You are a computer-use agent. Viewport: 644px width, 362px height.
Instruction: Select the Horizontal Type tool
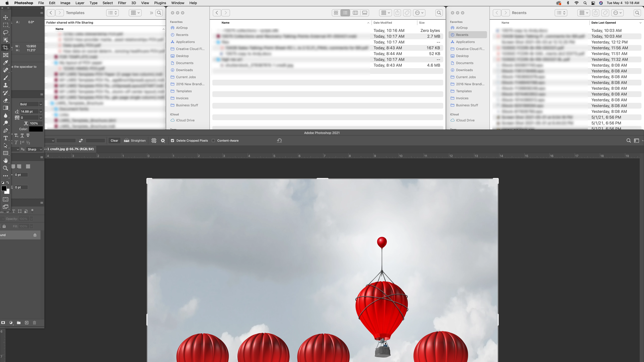pyautogui.click(x=6, y=138)
